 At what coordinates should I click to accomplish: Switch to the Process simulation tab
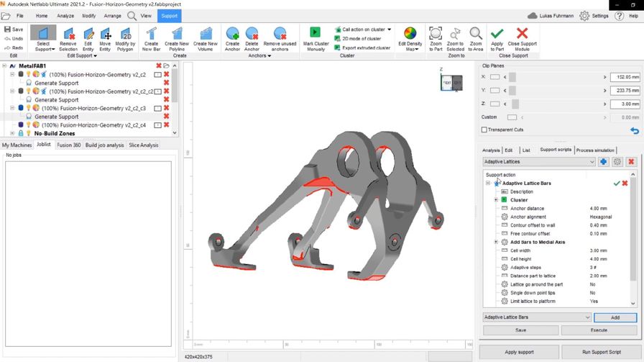click(x=595, y=150)
